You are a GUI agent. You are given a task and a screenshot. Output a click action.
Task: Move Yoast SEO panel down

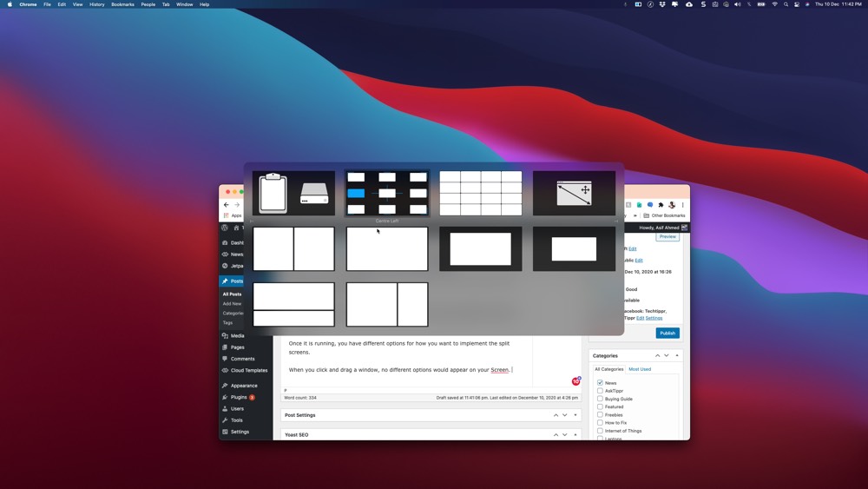(565, 435)
